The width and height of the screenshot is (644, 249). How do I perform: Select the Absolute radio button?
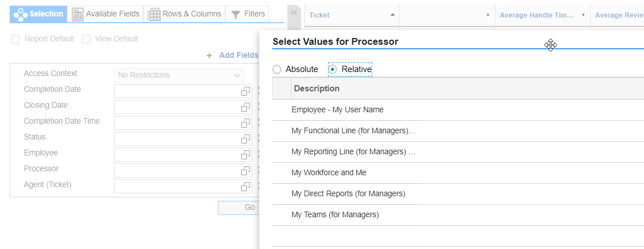277,70
